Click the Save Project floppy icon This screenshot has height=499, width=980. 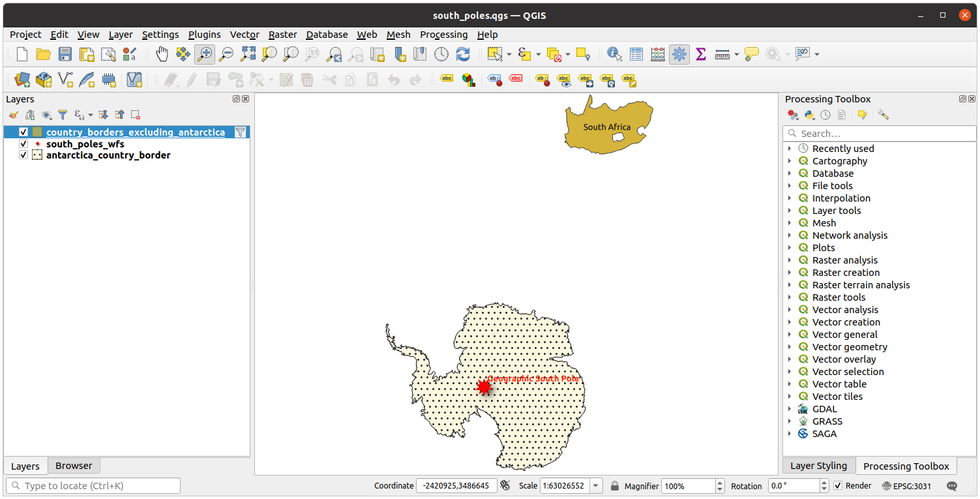pos(65,54)
